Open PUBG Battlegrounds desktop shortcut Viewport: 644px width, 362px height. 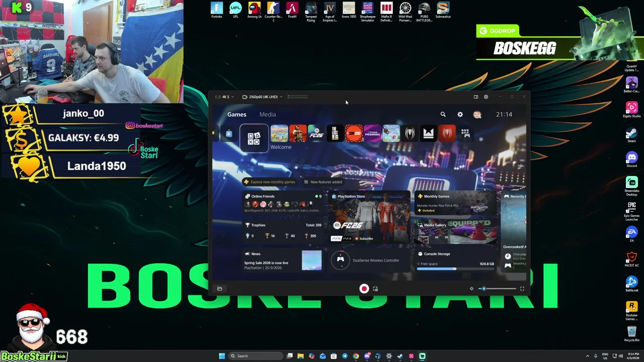(x=424, y=12)
